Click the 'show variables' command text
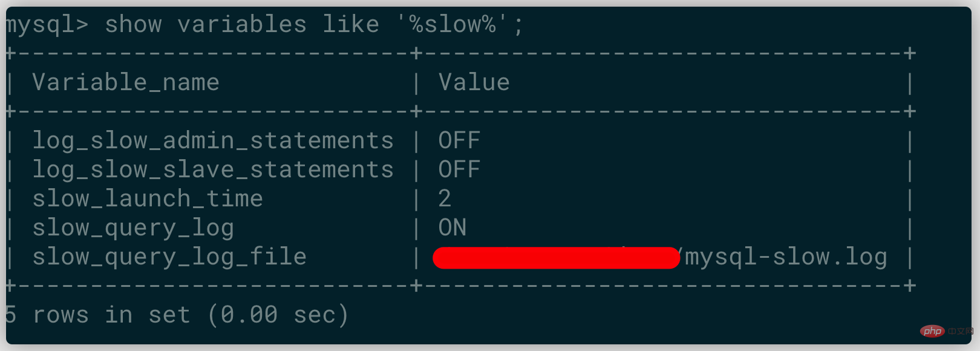980x351 pixels. point(206,25)
